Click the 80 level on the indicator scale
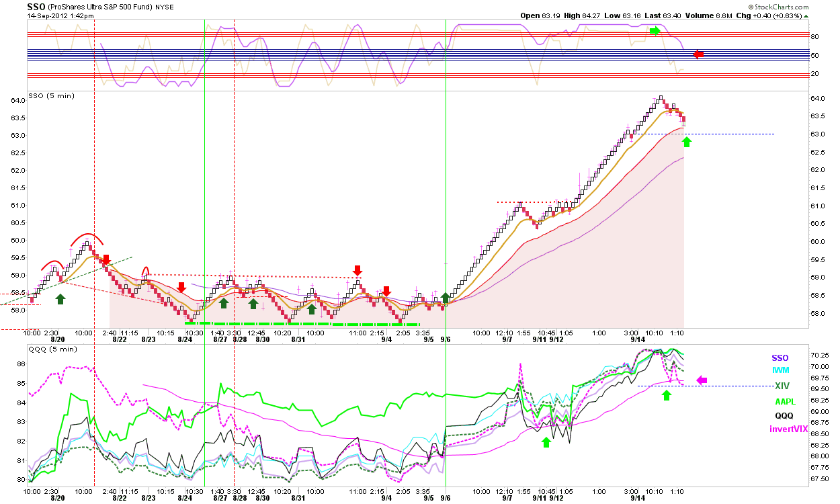The width and height of the screenshot is (840, 504). 814,36
